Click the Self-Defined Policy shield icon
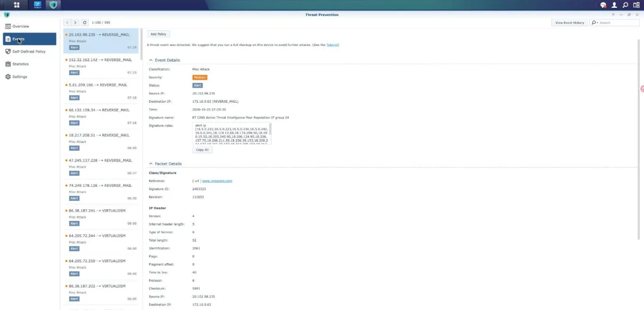This screenshot has width=644, height=310. tap(8, 51)
